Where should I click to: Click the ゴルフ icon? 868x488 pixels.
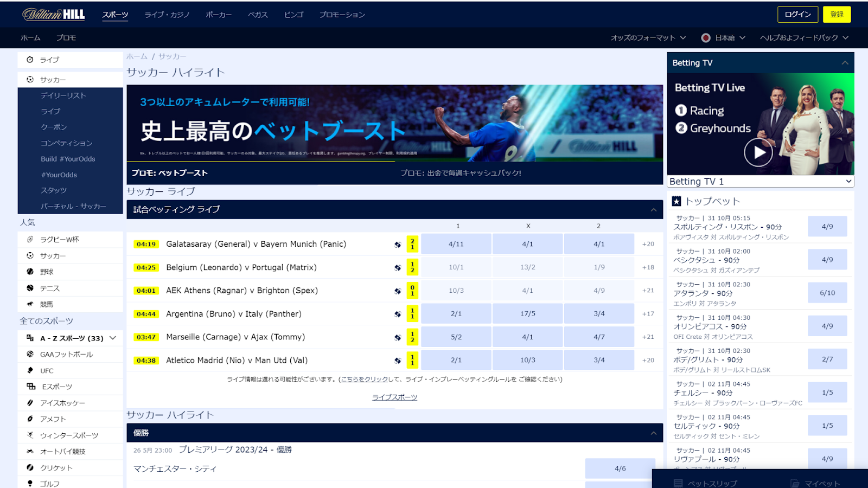click(x=30, y=483)
